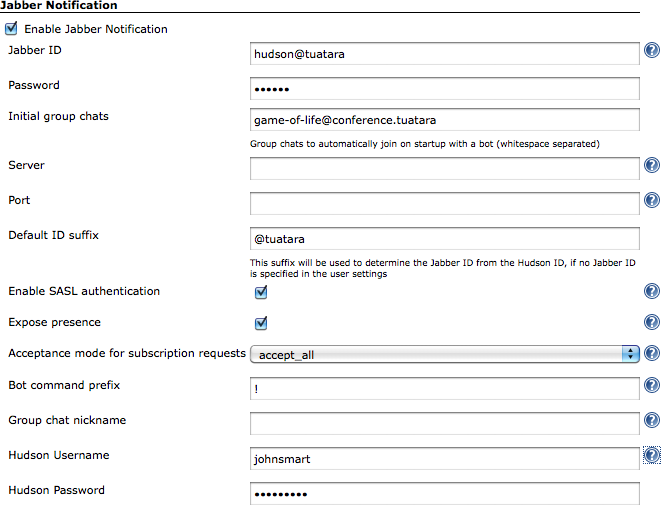Click the Hudson Username field
Viewport: 661px width, 505px height.
coord(445,458)
